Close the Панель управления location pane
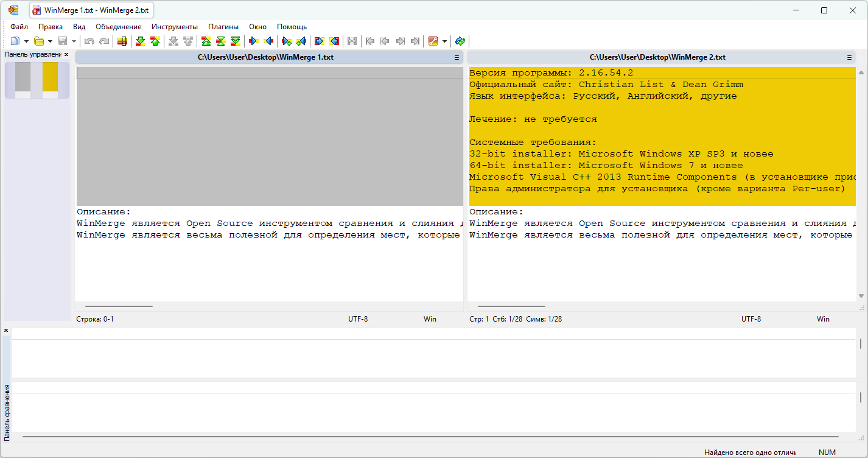Image resolution: width=868 pixels, height=458 pixels. tap(66, 55)
